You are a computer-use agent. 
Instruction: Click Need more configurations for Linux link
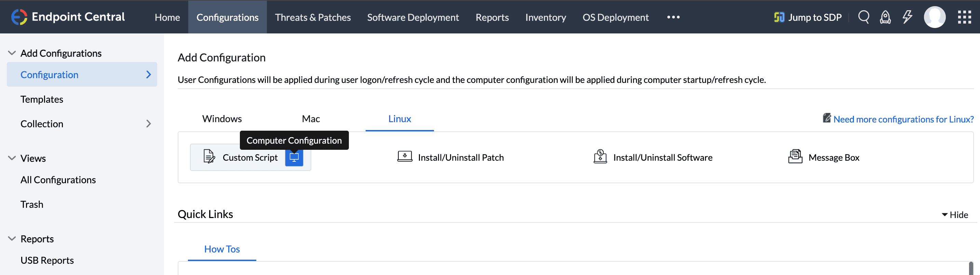[x=903, y=119]
